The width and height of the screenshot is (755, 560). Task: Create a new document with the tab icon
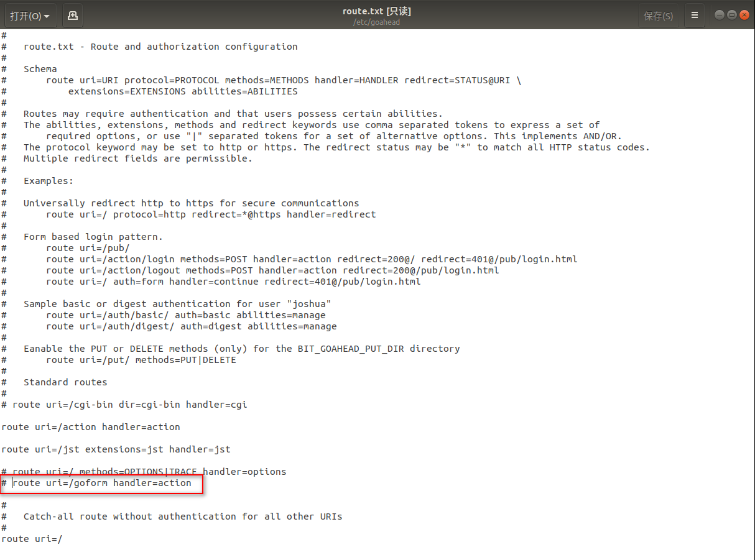pyautogui.click(x=72, y=15)
